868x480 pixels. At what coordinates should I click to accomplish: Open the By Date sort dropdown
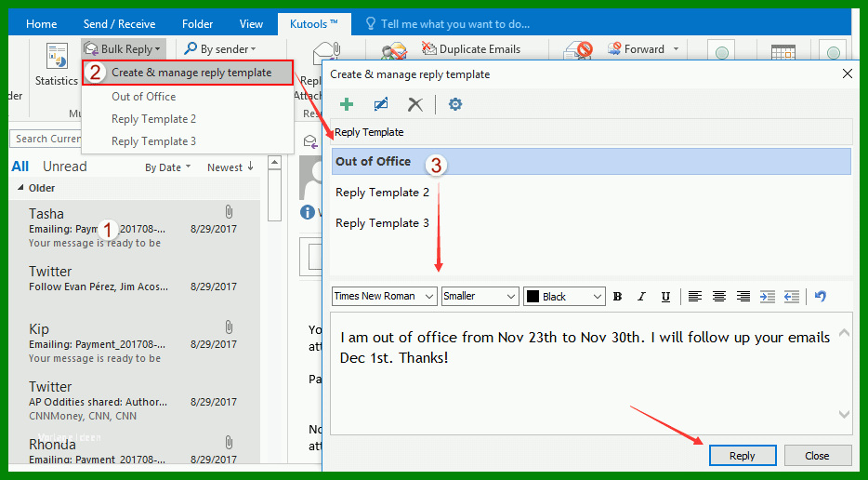click(167, 167)
